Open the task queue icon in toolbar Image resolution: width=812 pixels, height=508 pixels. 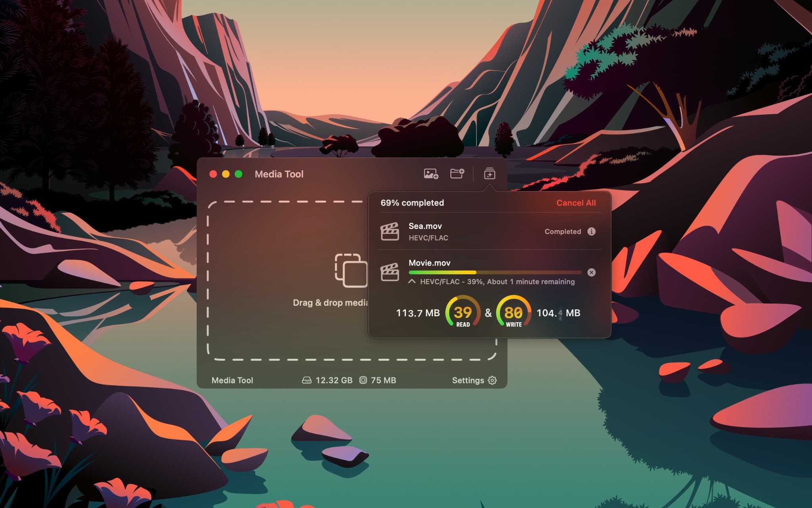[489, 174]
